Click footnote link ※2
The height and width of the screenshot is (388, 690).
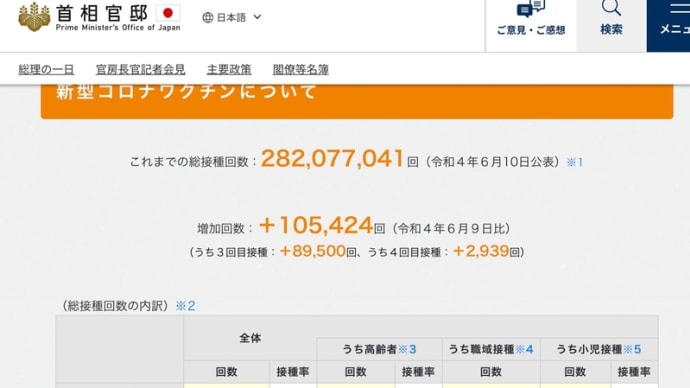185,306
